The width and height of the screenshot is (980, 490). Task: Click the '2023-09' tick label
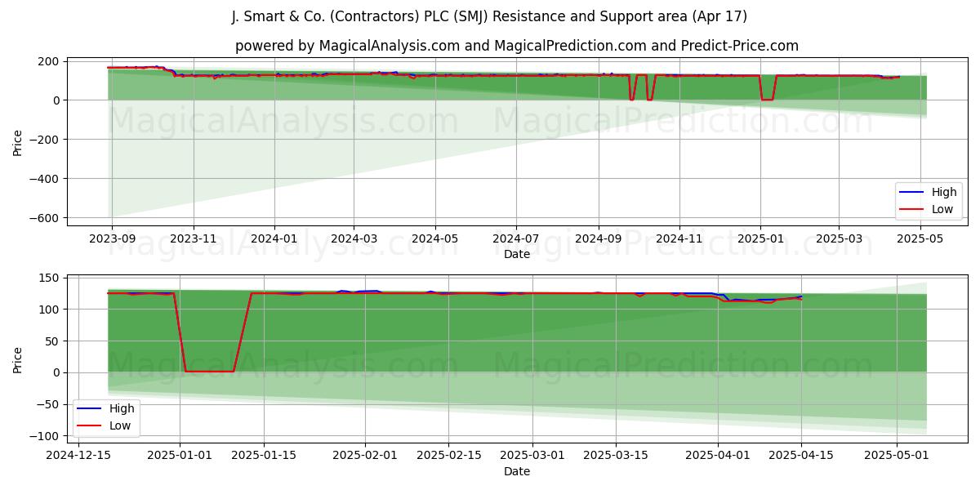pyautogui.click(x=112, y=238)
